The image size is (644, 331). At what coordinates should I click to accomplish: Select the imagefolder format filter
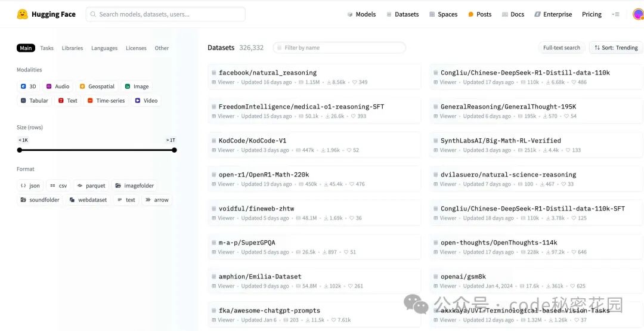(x=134, y=186)
